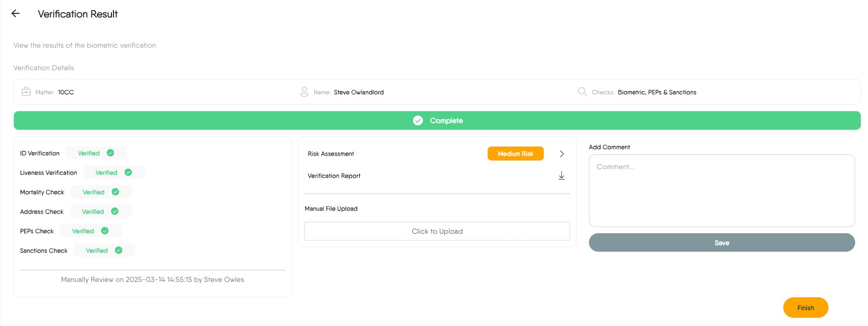Screen dimensions: 868x326
Task: Download the Verification Report
Action: pyautogui.click(x=562, y=176)
